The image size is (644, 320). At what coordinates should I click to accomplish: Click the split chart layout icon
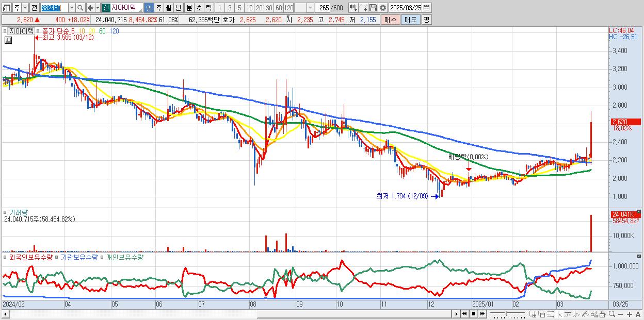click(533, 314)
